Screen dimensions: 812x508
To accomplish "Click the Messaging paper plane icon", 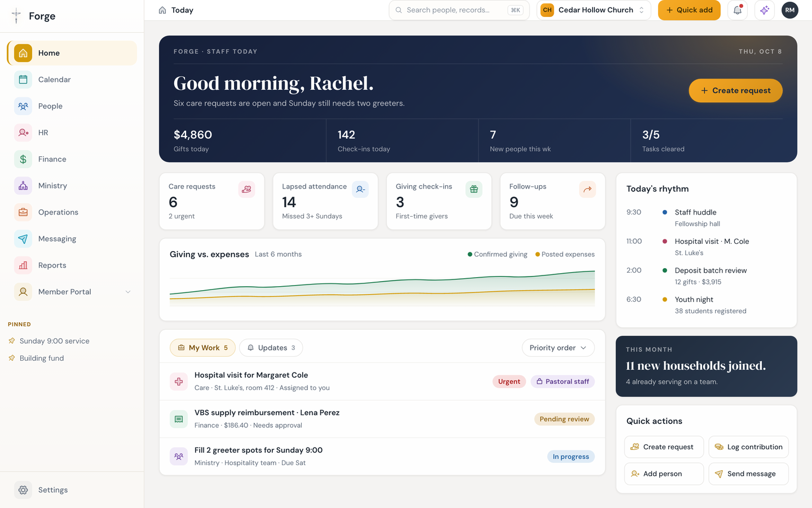I will [x=23, y=239].
